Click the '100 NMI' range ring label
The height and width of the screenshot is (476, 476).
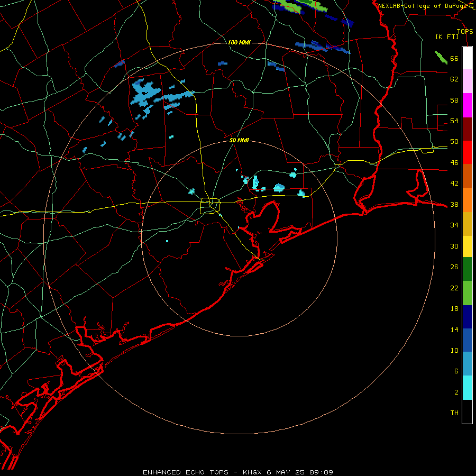pos(239,42)
